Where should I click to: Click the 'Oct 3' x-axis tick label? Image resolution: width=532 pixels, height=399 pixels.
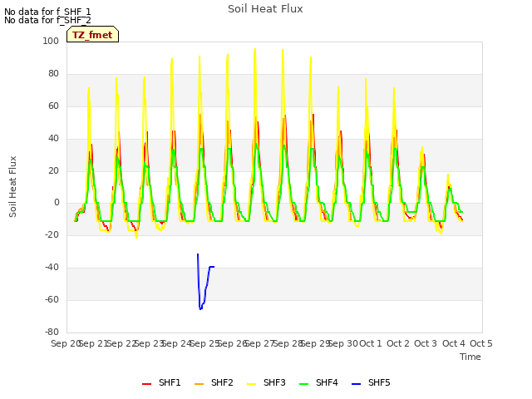pos(426,343)
